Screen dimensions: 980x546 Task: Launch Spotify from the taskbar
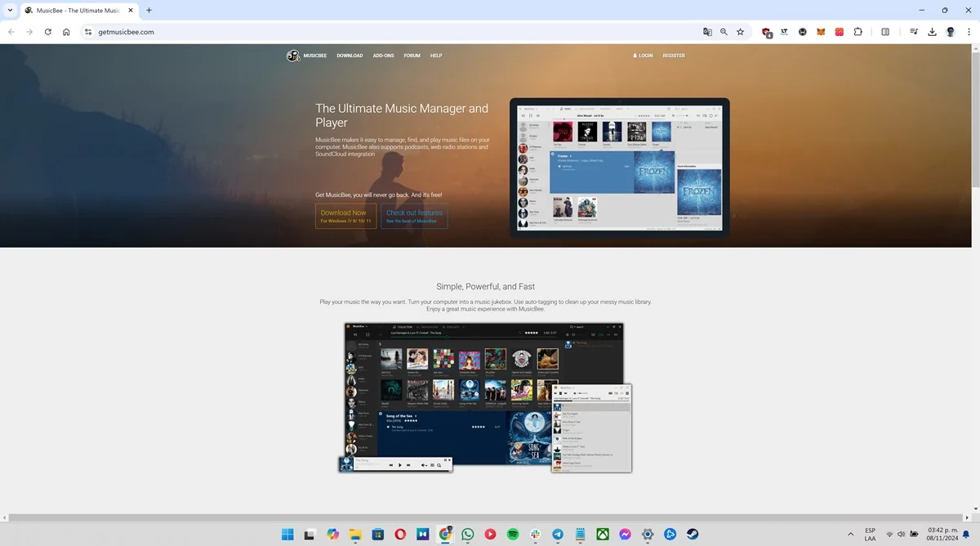(x=512, y=534)
